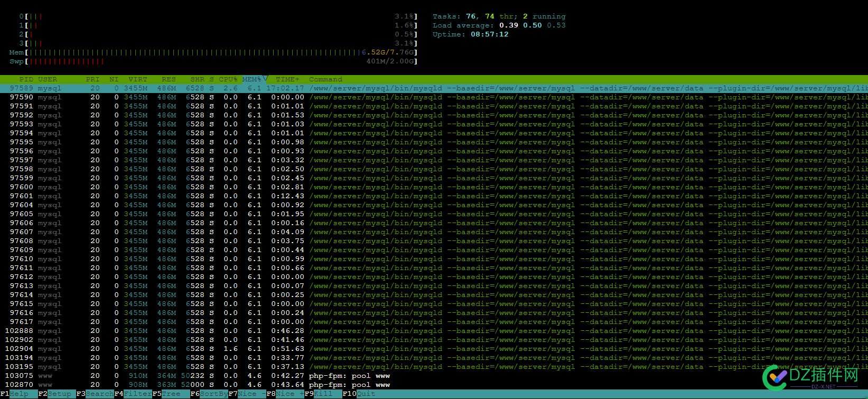Select the highlighted mysqld process PID 97589
Screen dimensions: 868x399
click(434, 88)
